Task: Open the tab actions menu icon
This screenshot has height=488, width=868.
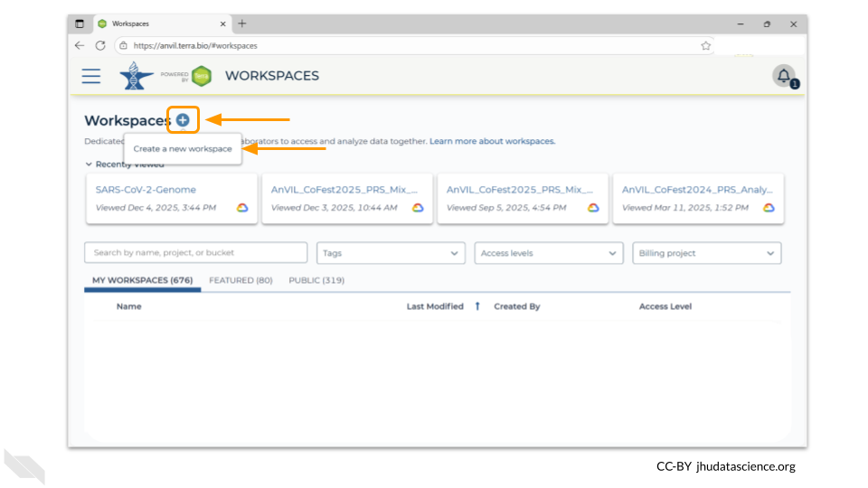Action: (x=80, y=23)
